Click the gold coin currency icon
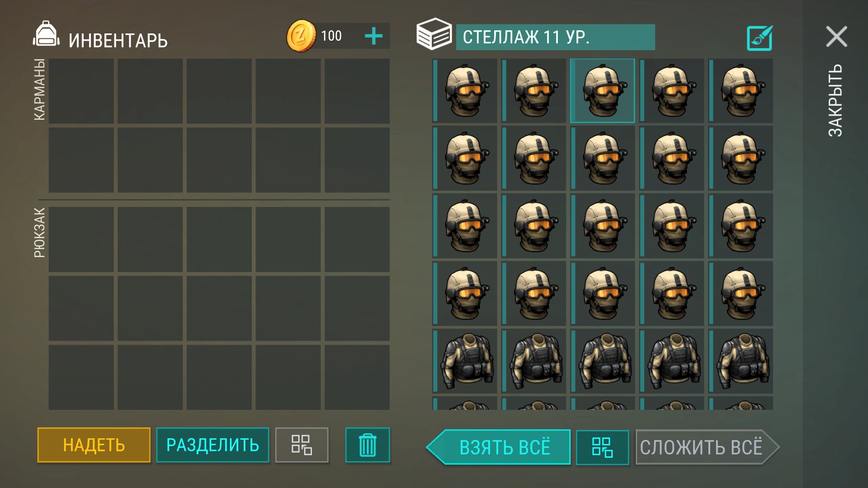Image resolution: width=868 pixels, height=488 pixels. pyautogui.click(x=301, y=36)
